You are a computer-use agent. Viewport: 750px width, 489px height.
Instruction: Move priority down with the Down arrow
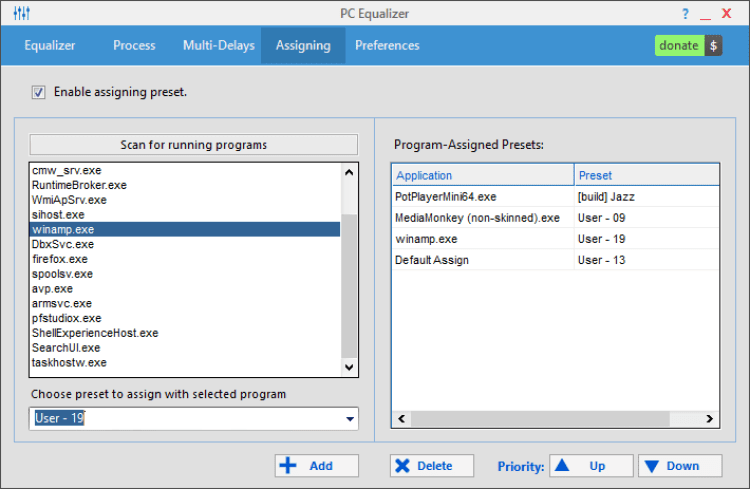pos(680,465)
